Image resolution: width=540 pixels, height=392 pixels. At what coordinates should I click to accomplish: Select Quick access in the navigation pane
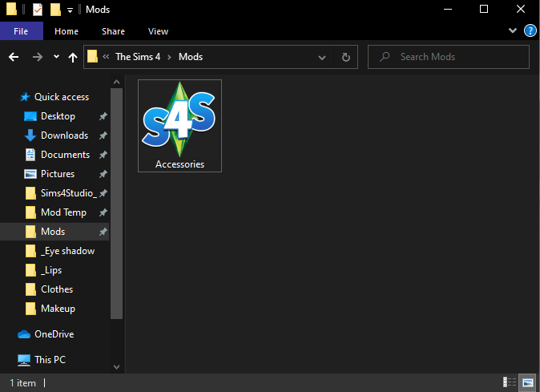click(x=62, y=97)
